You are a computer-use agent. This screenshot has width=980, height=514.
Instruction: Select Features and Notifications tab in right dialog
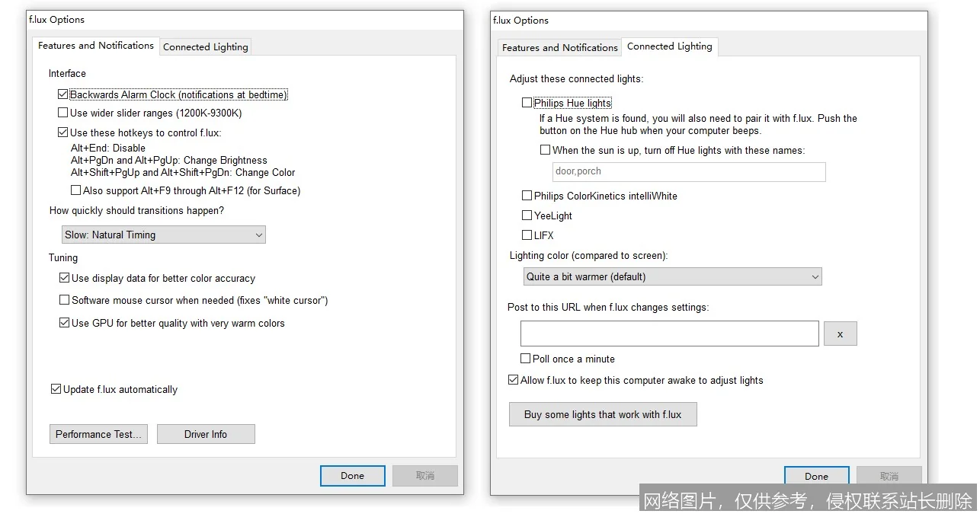559,47
